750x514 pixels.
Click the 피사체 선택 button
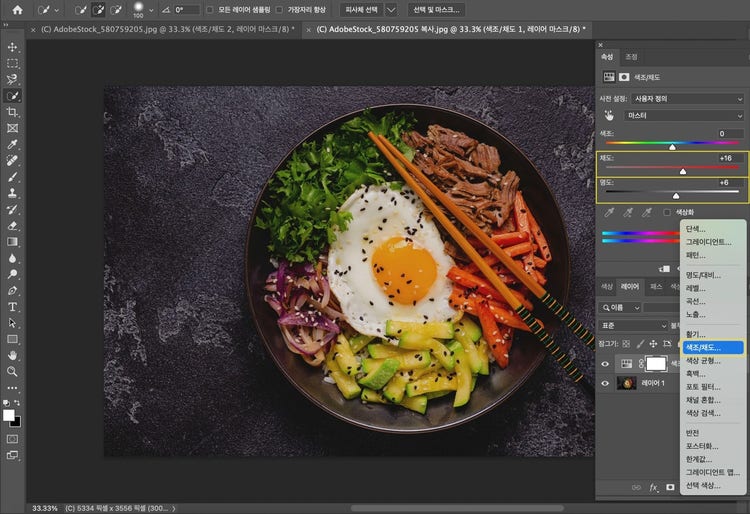click(x=361, y=10)
